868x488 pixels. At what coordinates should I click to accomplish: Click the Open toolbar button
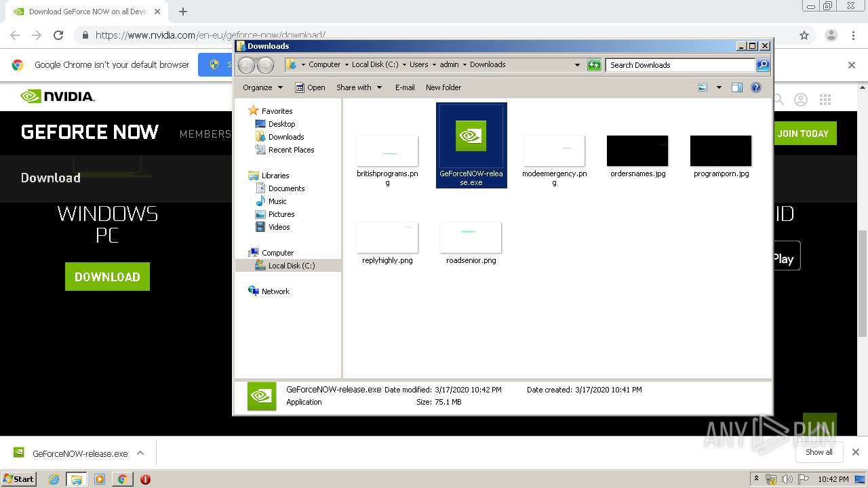click(311, 87)
